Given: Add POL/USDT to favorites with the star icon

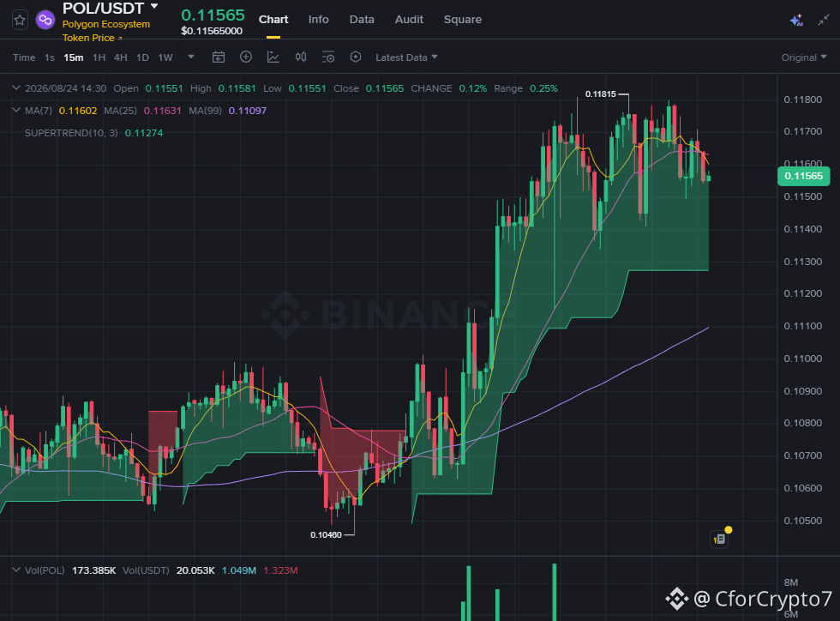Looking at the screenshot, I should pyautogui.click(x=20, y=21).
